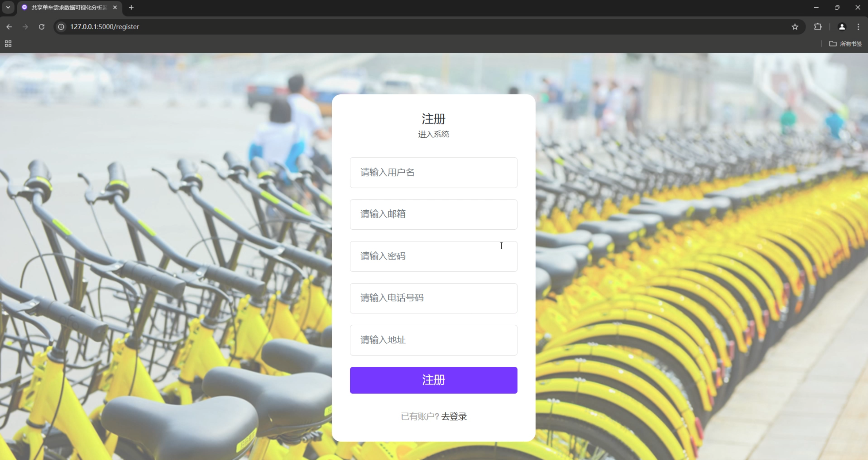Open a new tab with plus button
Viewport: 868px width, 460px height.
[x=131, y=7]
